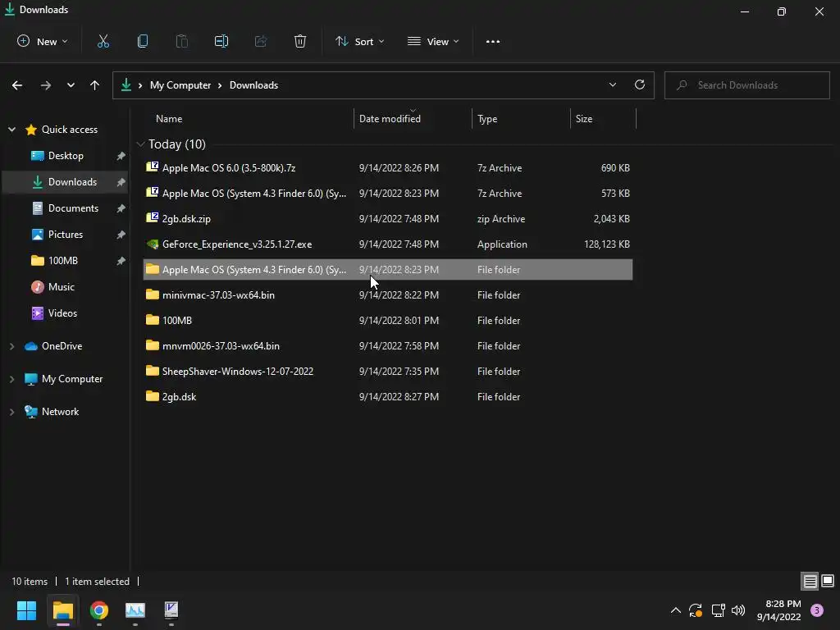Open Google Chrome from taskbar
The width and height of the screenshot is (840, 630).
coord(99,610)
